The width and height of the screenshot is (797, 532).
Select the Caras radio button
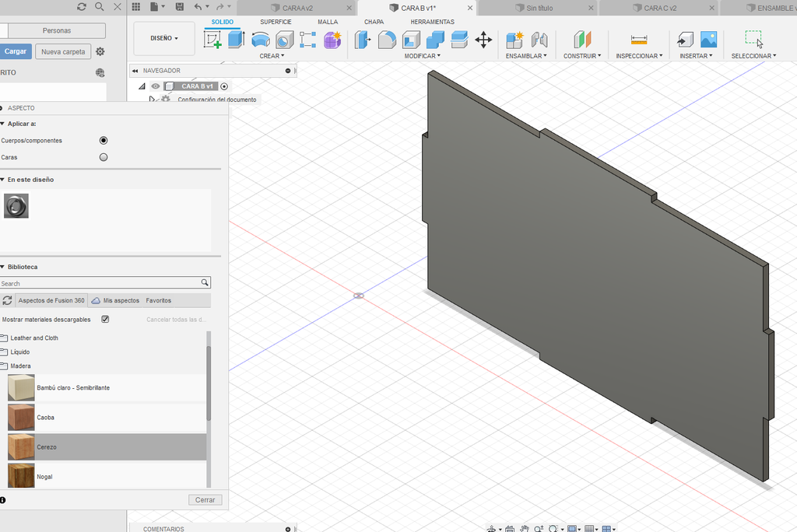(104, 157)
